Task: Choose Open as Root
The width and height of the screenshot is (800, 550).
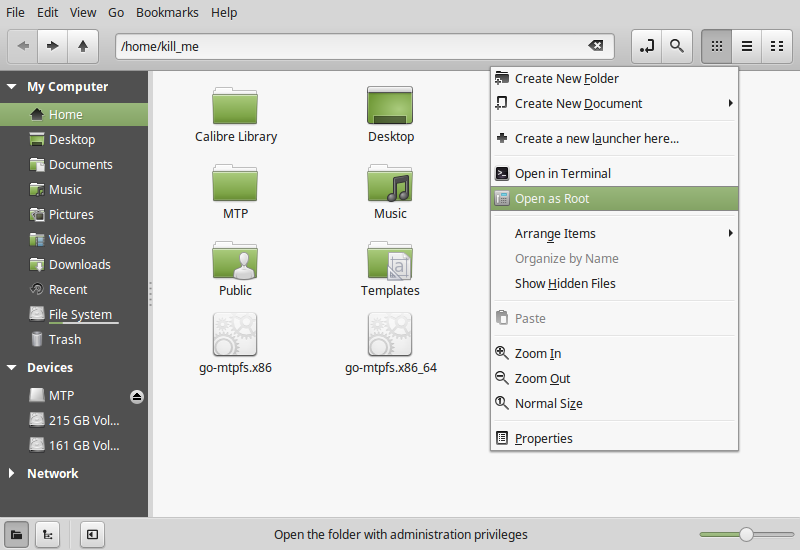Action: (614, 199)
